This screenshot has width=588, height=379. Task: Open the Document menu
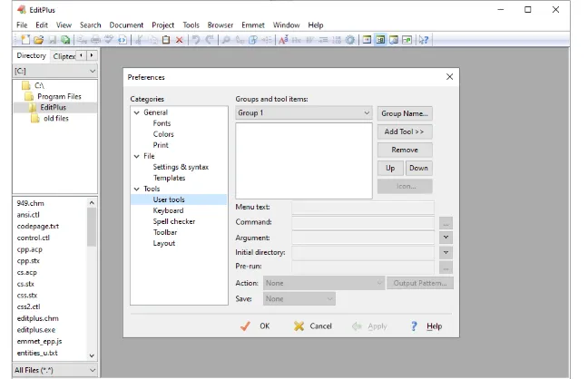[126, 25]
